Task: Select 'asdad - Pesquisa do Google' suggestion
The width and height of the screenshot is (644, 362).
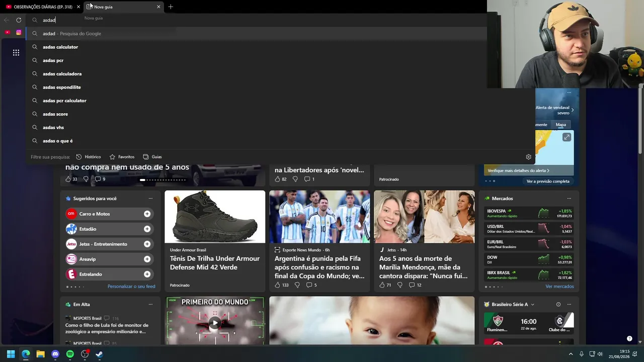Action: 280,34
